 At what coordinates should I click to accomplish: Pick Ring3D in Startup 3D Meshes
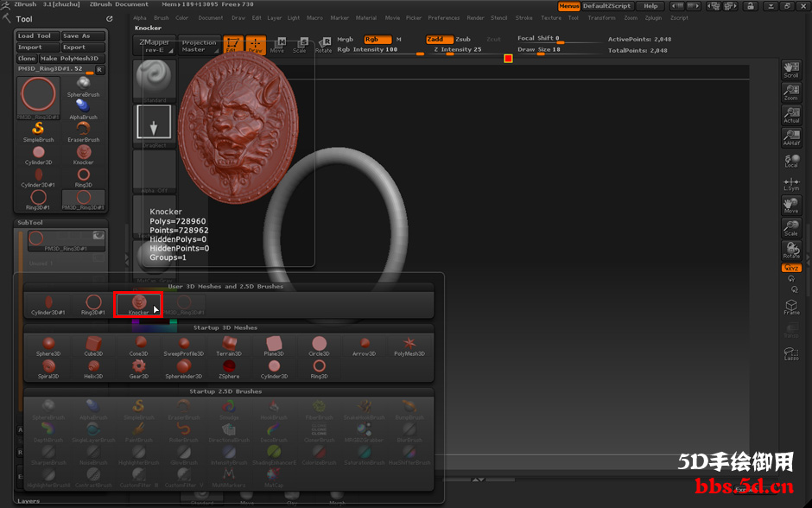tap(319, 369)
